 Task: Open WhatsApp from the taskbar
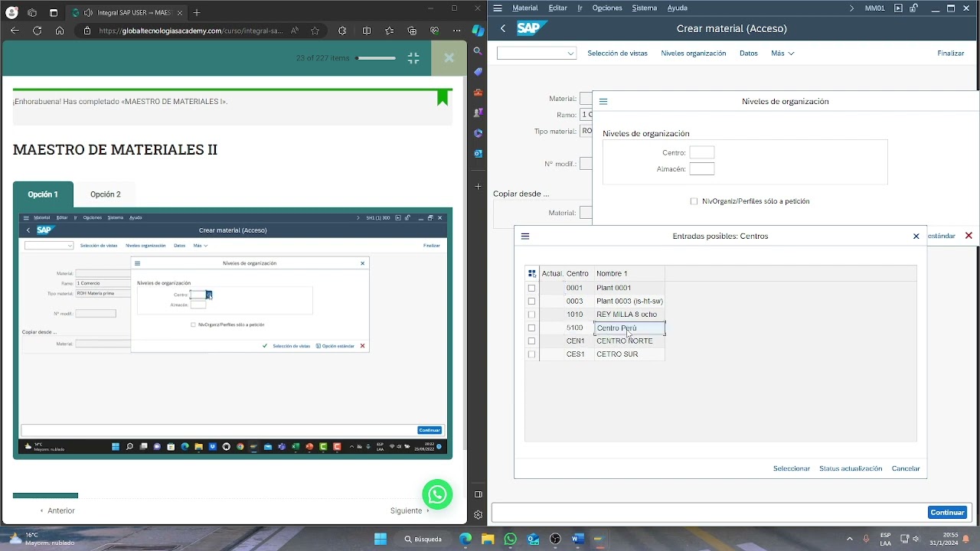click(511, 539)
